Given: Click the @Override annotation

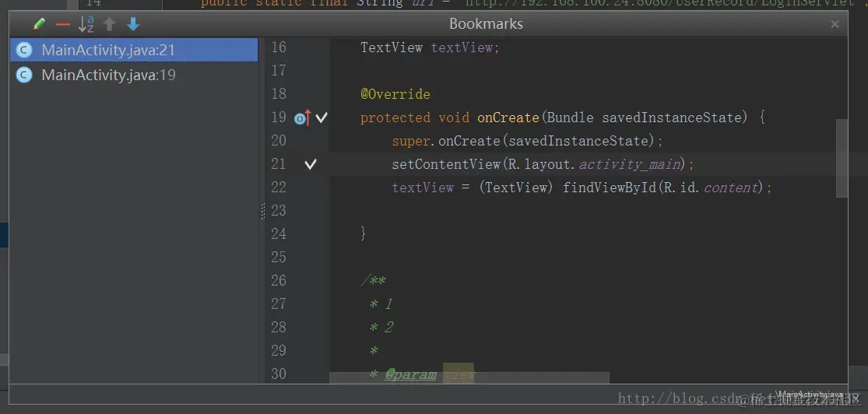Looking at the screenshot, I should pos(395,94).
